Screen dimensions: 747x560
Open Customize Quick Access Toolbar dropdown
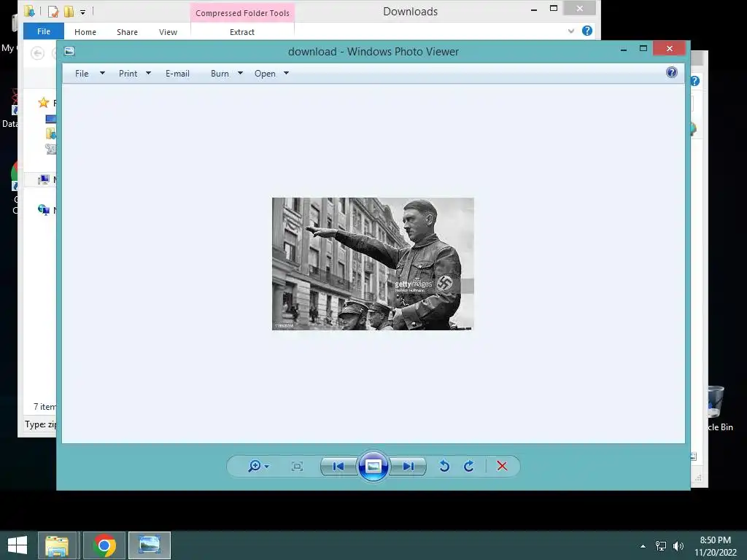(x=83, y=12)
